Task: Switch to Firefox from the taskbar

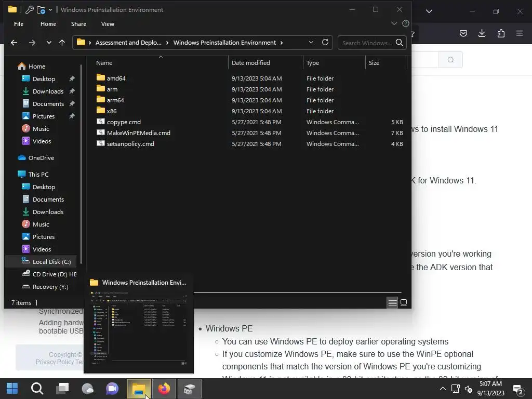Action: 164,389
